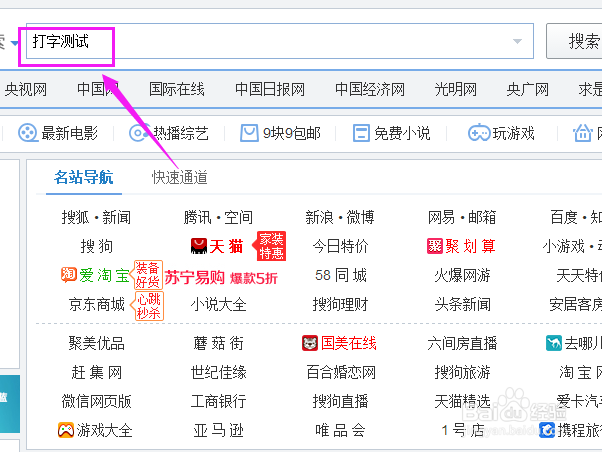Open 微博 link
Image resolution: width=602 pixels, height=452 pixels.
coord(361,217)
